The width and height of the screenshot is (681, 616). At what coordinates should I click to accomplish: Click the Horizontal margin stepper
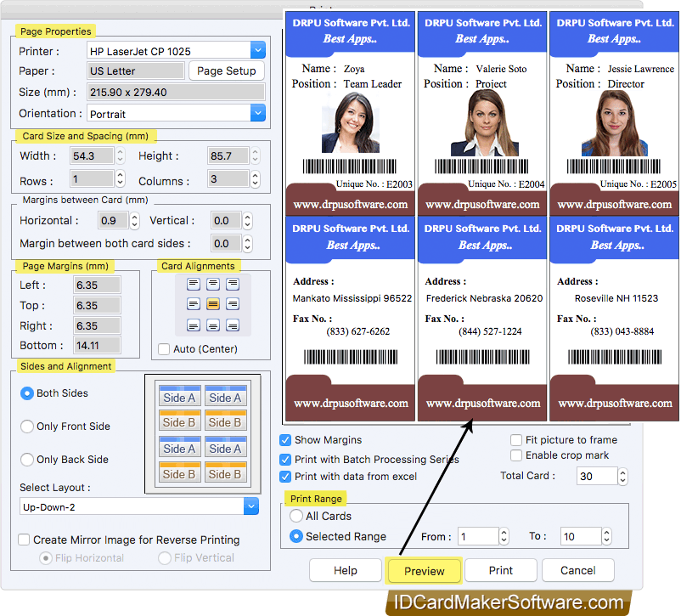click(x=135, y=221)
